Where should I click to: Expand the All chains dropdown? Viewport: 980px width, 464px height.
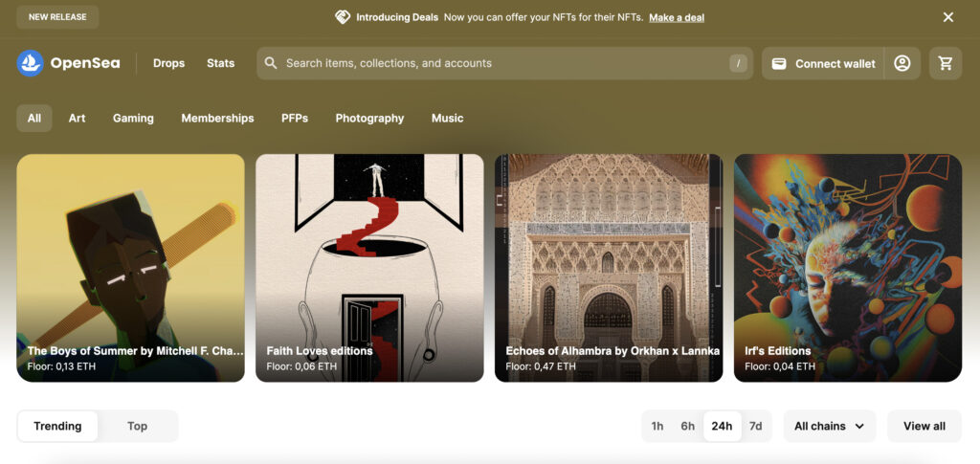pyautogui.click(x=829, y=426)
